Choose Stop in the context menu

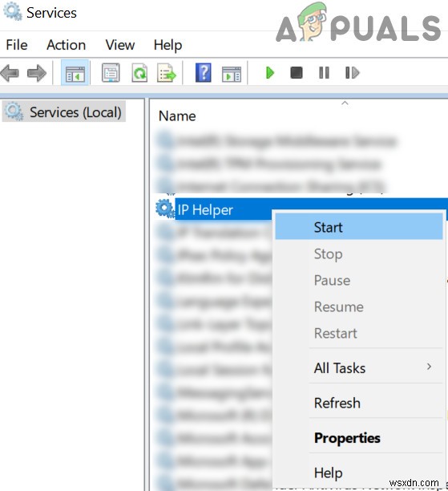coord(359,254)
